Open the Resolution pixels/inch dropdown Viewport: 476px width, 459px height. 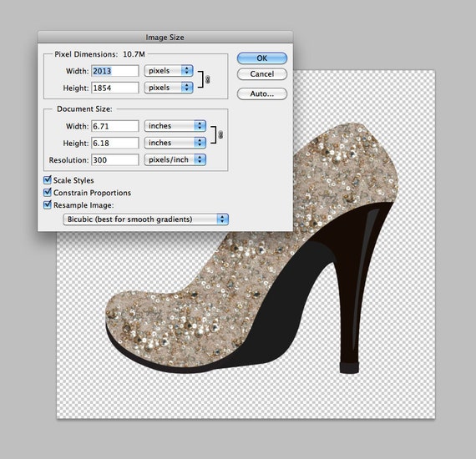coord(175,160)
